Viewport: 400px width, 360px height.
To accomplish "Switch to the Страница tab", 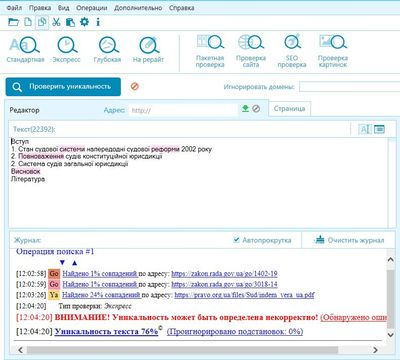I will [x=289, y=109].
